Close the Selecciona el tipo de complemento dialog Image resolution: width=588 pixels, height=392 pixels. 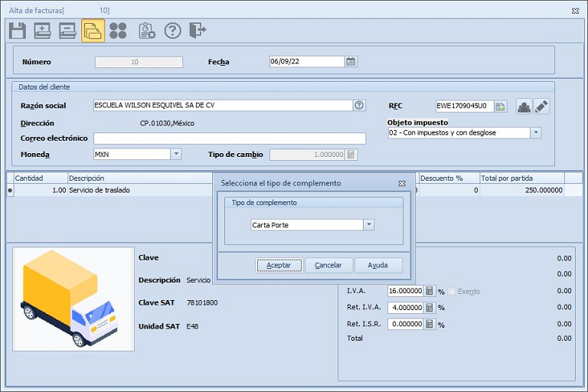[x=402, y=184]
